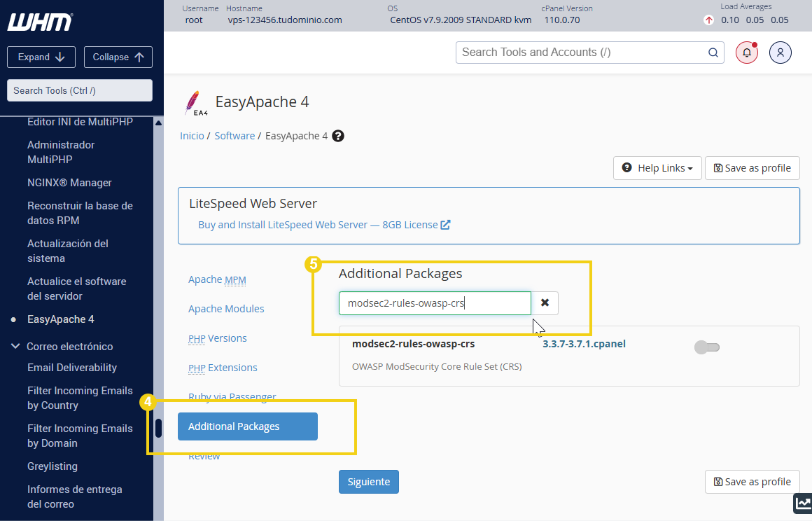Image resolution: width=812 pixels, height=521 pixels.
Task: Click the EasyApache feather logo
Action: pos(196,102)
